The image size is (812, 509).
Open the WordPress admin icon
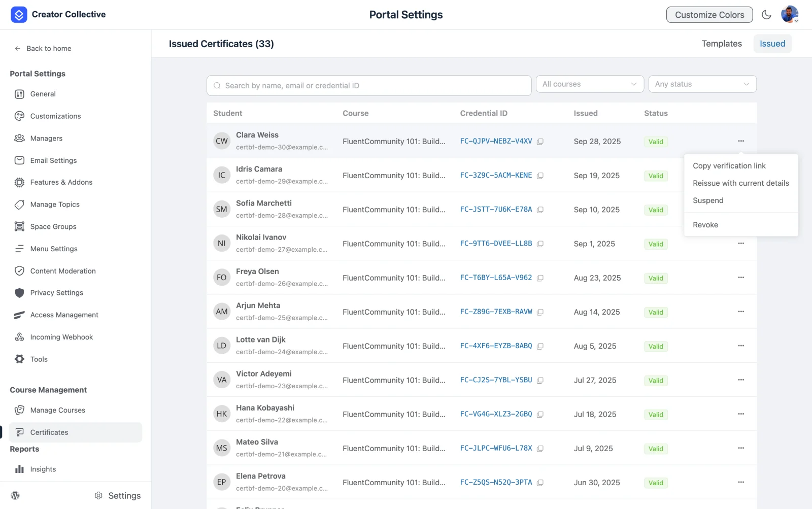(x=15, y=496)
